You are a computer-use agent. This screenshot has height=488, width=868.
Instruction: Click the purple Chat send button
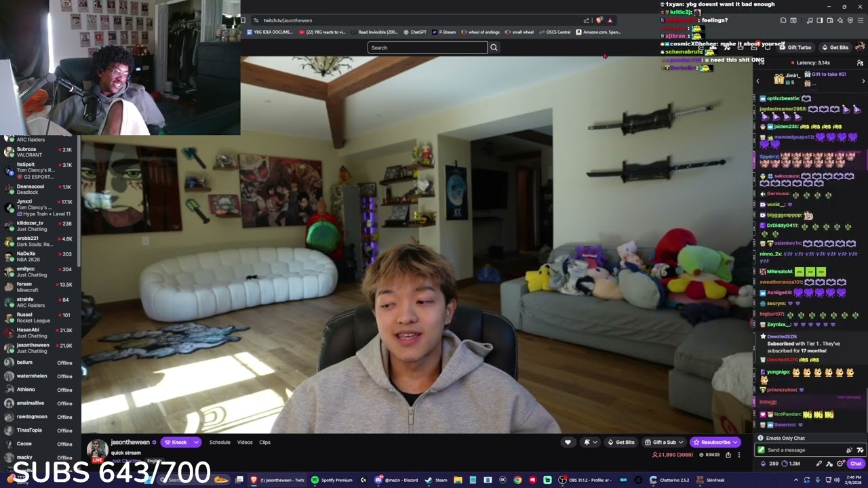tap(856, 464)
